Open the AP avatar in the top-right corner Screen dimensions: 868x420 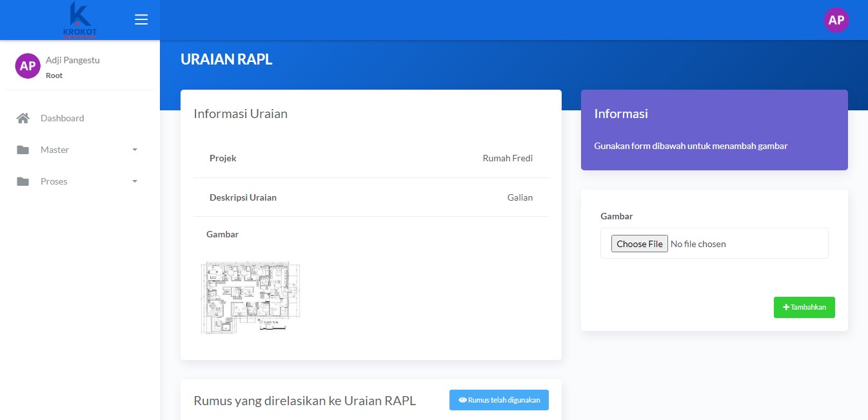pyautogui.click(x=836, y=20)
